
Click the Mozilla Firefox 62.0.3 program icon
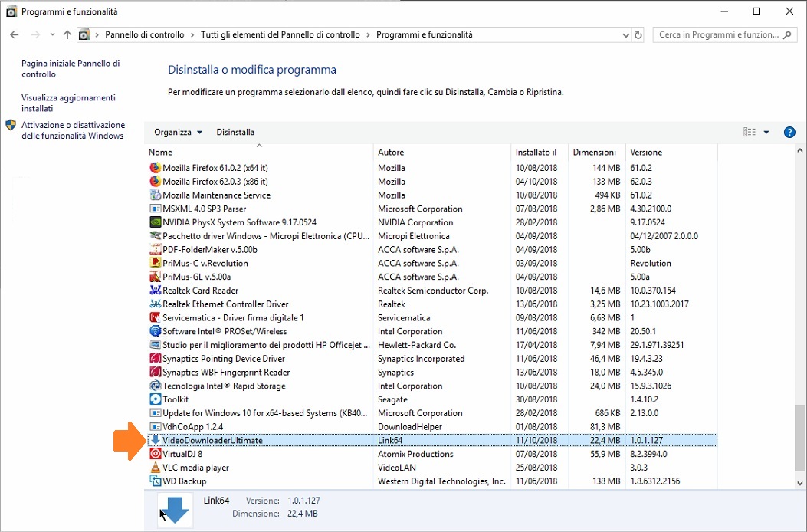point(155,181)
